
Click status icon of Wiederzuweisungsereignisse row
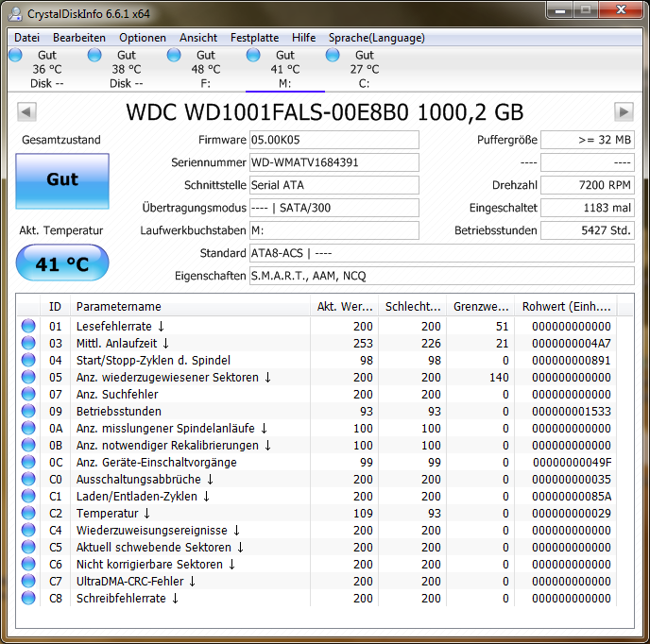28,530
